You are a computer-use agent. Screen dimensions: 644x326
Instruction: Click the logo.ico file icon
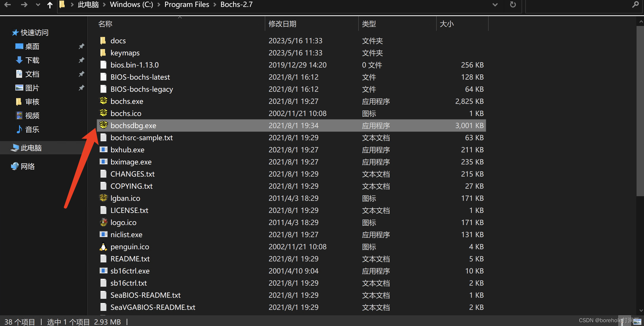(x=103, y=222)
